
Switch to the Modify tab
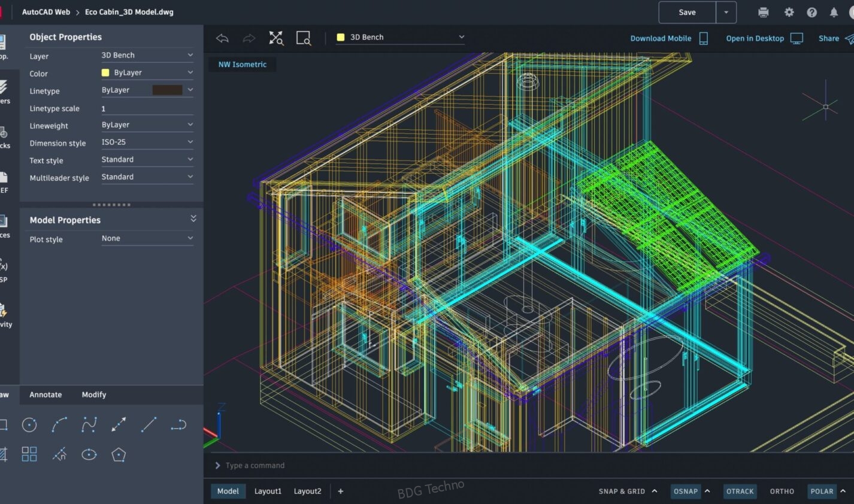click(94, 394)
